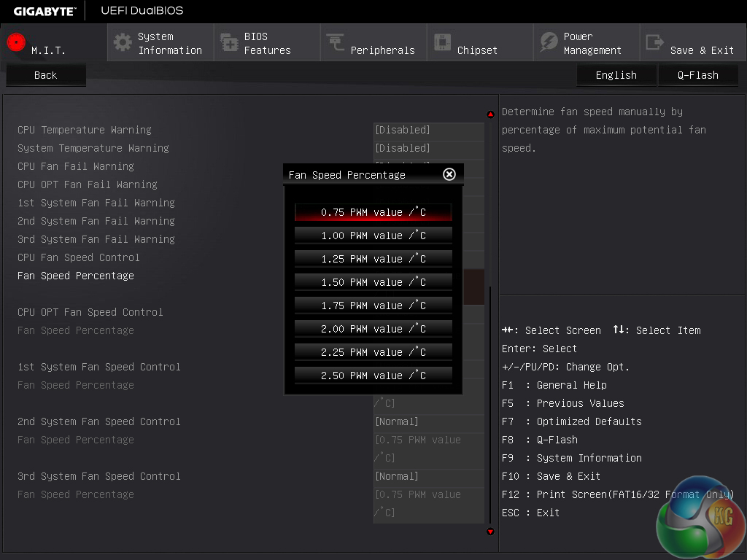Open CPU Temperature Warning Disabled value

(x=427, y=130)
